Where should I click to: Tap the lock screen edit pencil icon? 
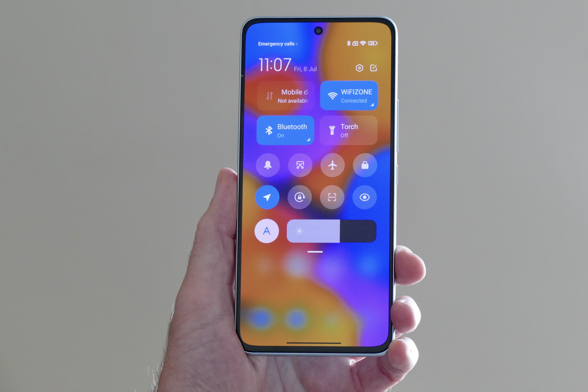point(374,68)
